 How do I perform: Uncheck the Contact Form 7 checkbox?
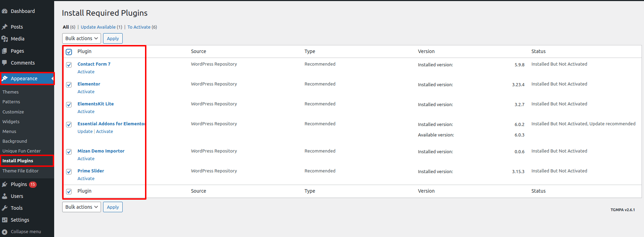pos(69,65)
